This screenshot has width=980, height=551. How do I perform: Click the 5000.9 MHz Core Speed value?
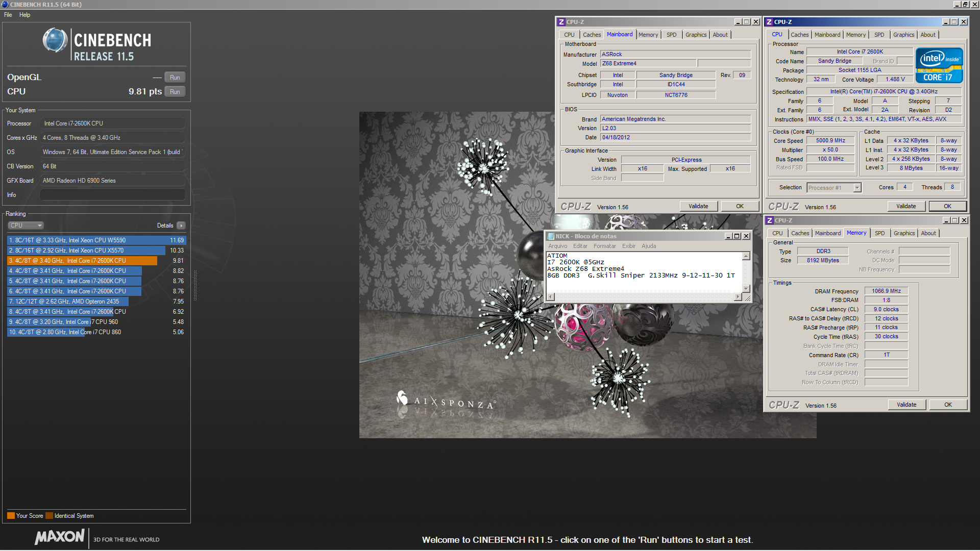[x=830, y=141]
